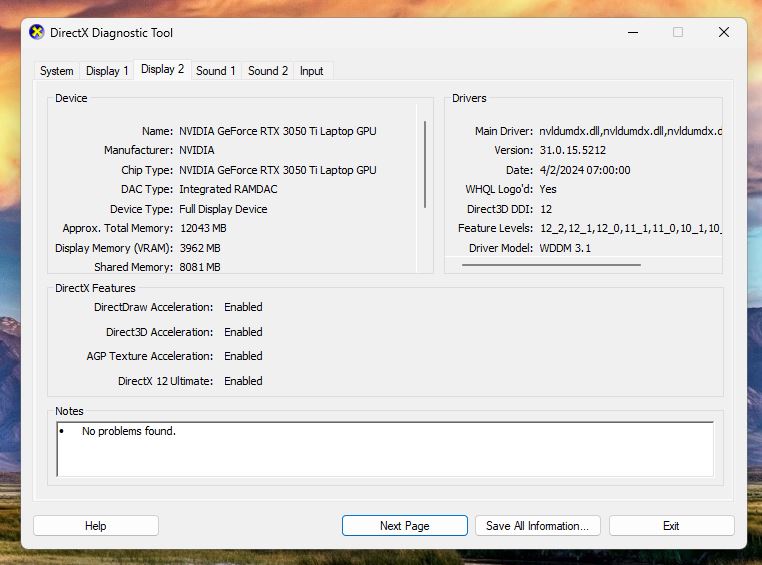This screenshot has height=565, width=762.
Task: Go to the Sound 1 tab
Action: [215, 71]
